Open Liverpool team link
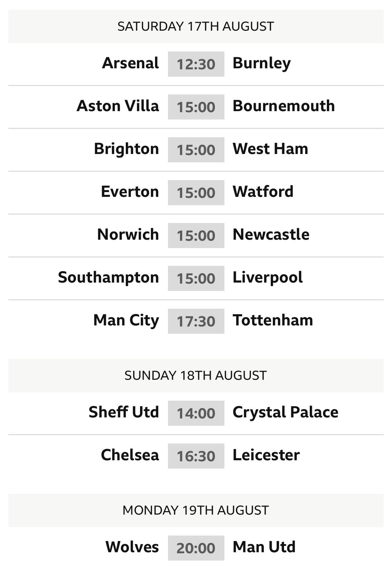This screenshot has height=570, width=392. pyautogui.click(x=268, y=278)
